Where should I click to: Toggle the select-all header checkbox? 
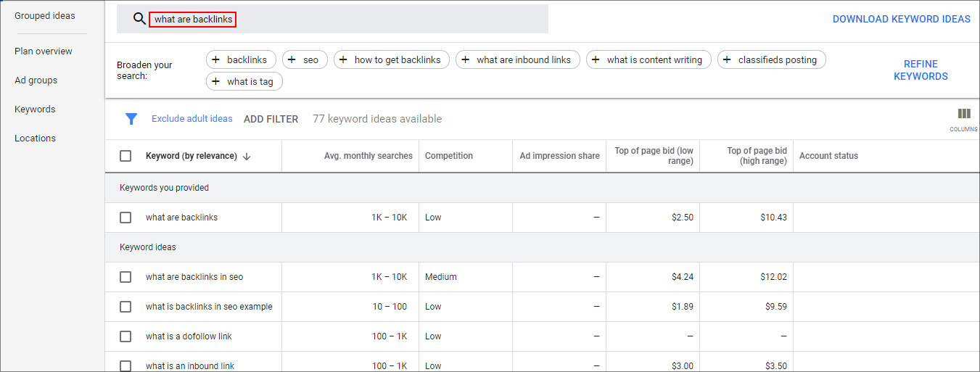pos(125,156)
